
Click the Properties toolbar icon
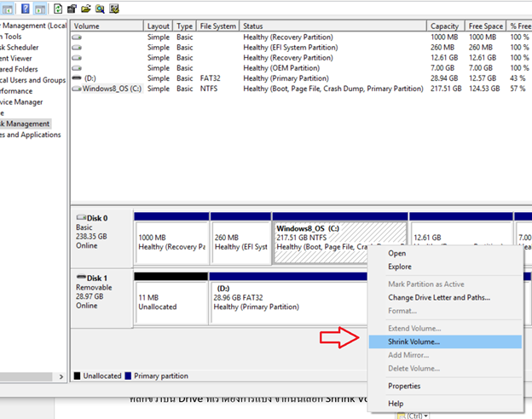[x=72, y=9]
